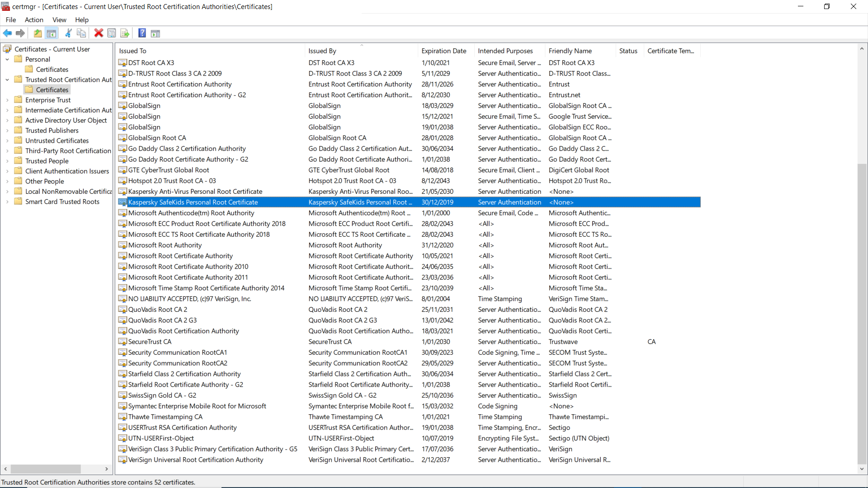Click the SecureTrust CA certificate icon
The width and height of the screenshot is (868, 488).
pyautogui.click(x=123, y=342)
